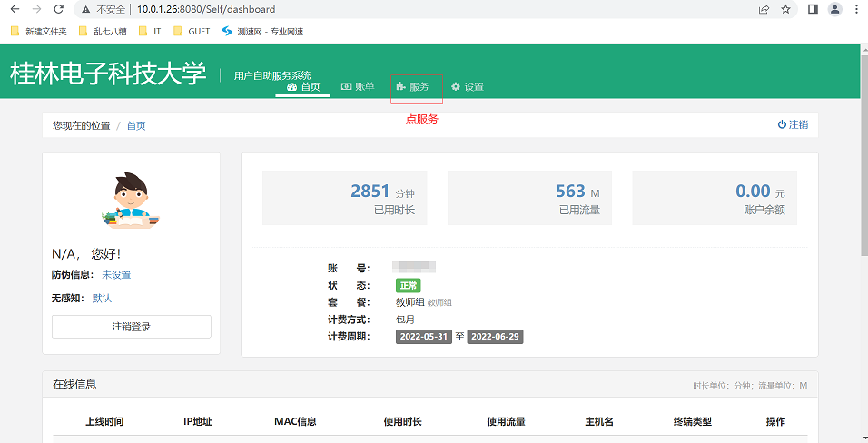
Task: Open the 账单 navigation tab
Action: (x=358, y=87)
